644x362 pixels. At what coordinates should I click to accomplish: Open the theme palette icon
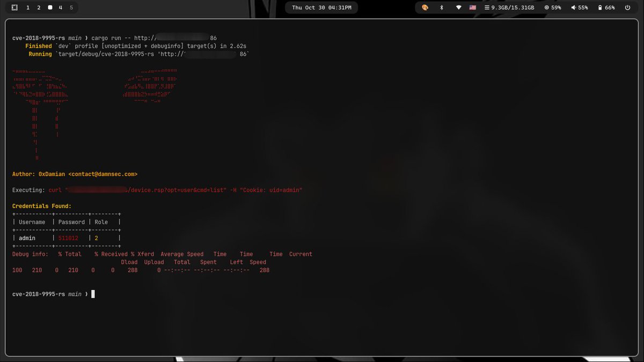[425, 8]
